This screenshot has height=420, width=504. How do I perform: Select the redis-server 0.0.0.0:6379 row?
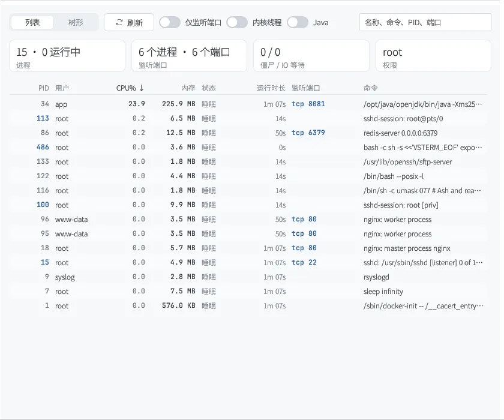pos(248,133)
